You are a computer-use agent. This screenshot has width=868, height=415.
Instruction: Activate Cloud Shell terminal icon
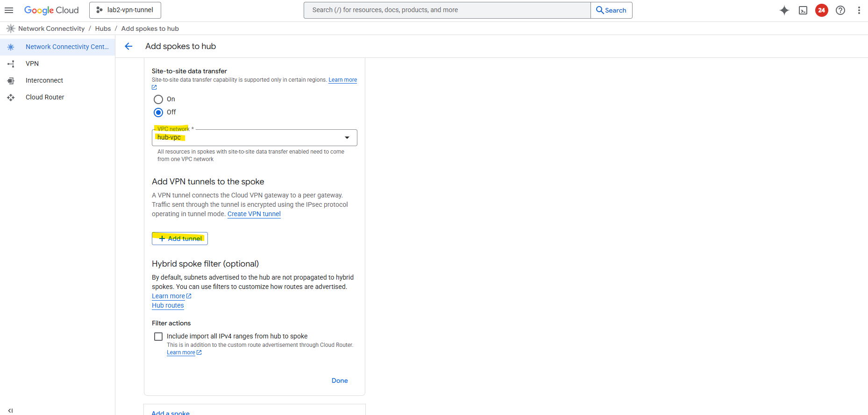pyautogui.click(x=803, y=10)
